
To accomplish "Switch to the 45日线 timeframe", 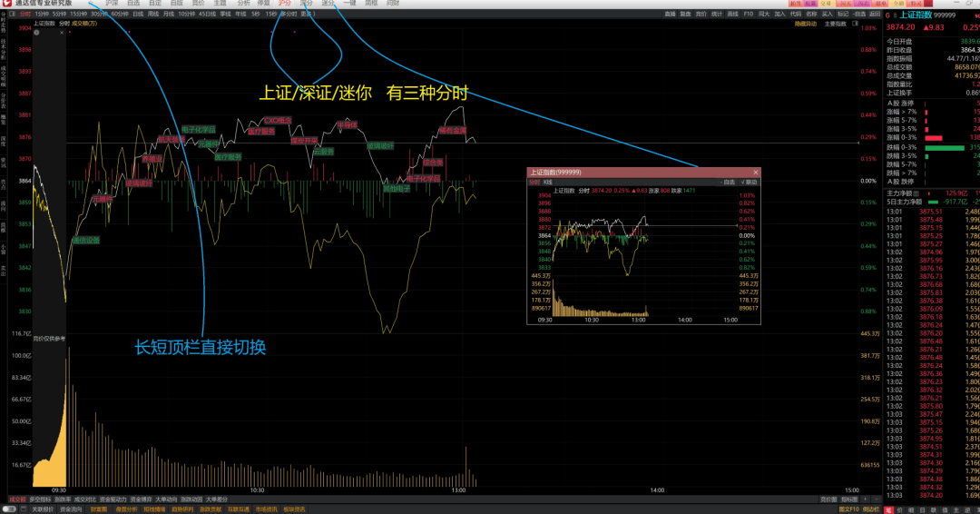I will pyautogui.click(x=207, y=14).
